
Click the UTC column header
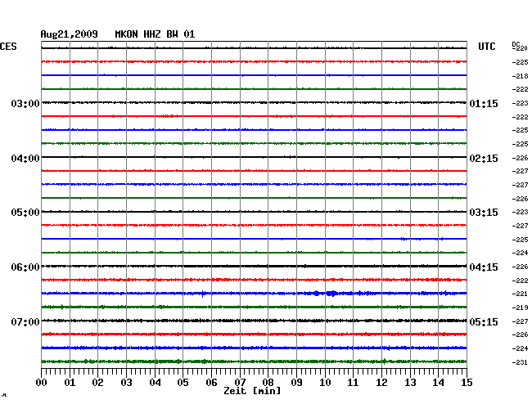(486, 47)
